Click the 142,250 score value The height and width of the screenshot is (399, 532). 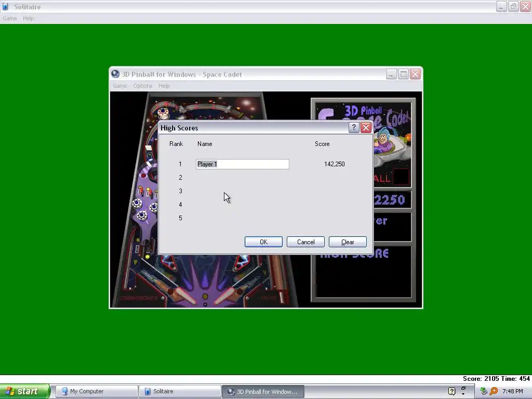coord(334,164)
